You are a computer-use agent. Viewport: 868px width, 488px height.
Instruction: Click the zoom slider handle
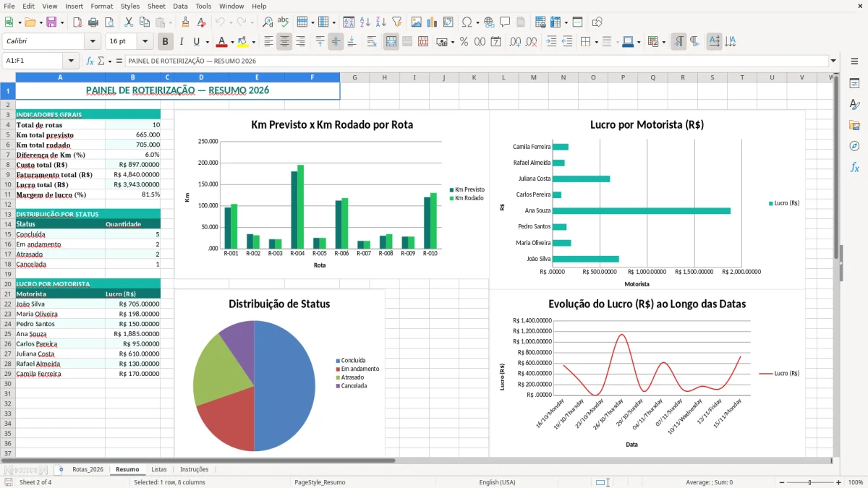coord(810,482)
